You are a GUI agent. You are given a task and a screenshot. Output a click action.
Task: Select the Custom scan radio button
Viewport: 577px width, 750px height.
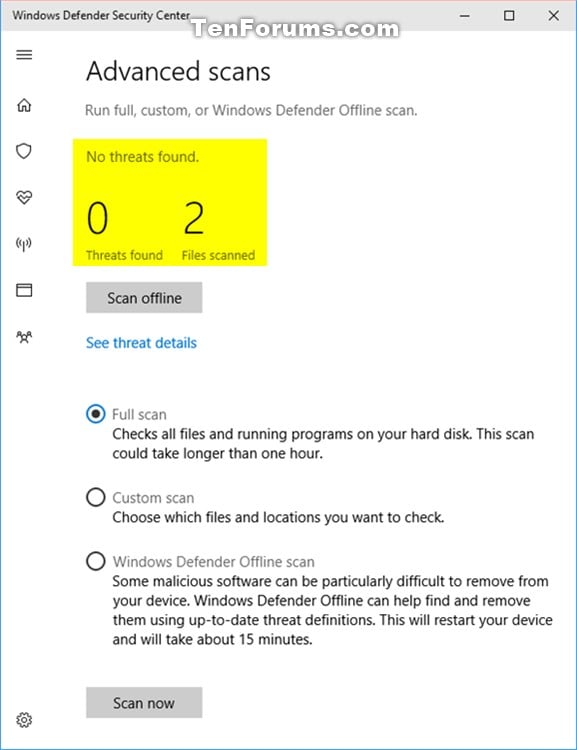tap(96, 497)
